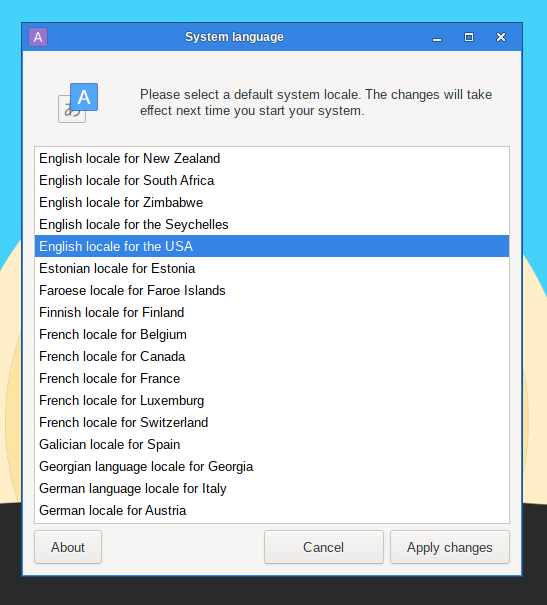Select French locale for Canada
Screen dimensions: 547x605
(272, 356)
